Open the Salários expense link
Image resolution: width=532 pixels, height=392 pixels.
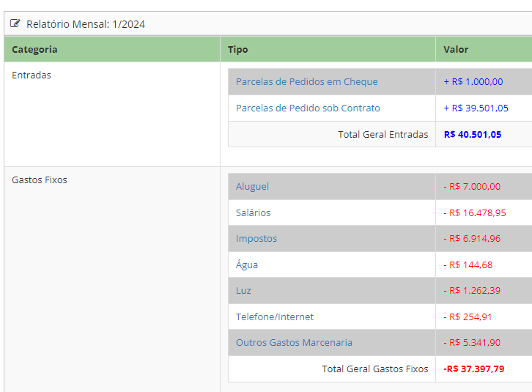253,212
